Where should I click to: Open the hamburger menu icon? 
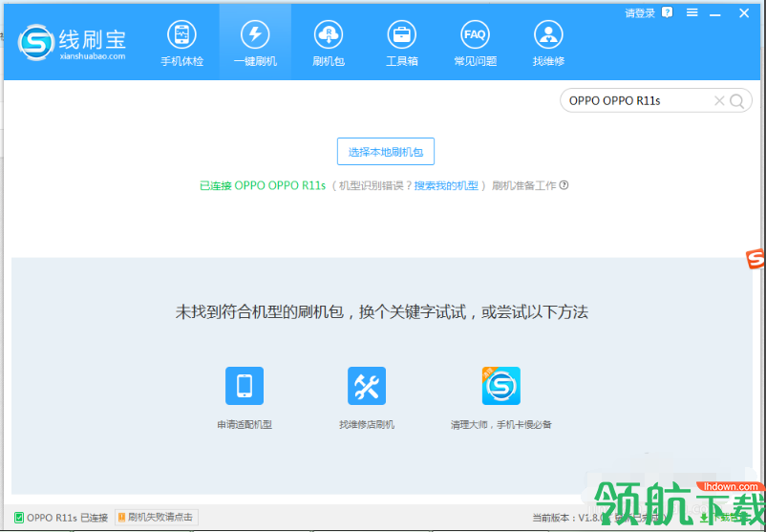coord(692,12)
